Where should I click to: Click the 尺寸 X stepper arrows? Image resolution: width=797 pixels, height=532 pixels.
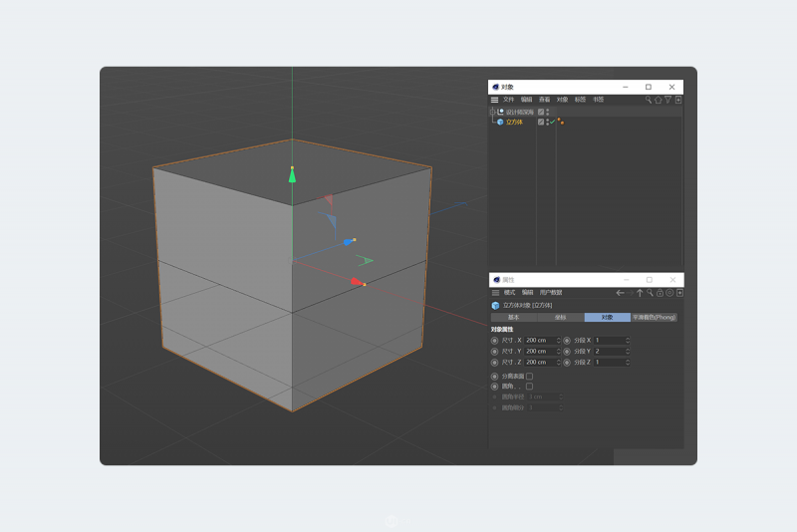(x=558, y=340)
